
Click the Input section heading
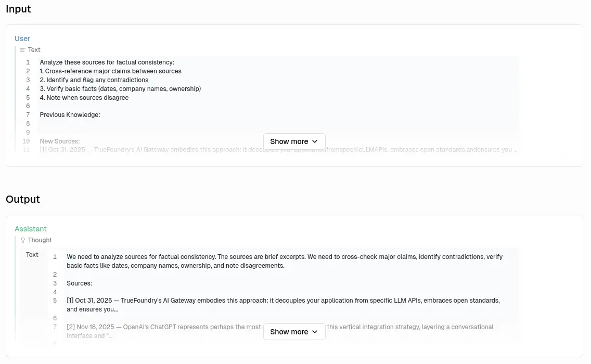pyautogui.click(x=18, y=9)
